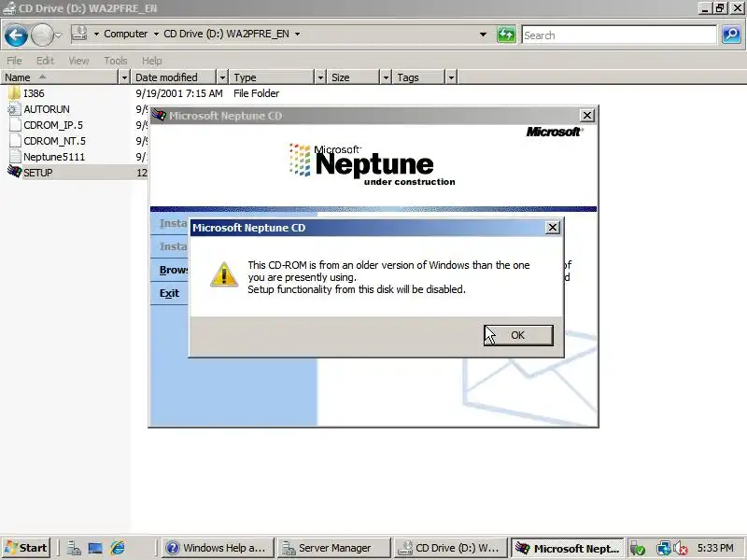Select the CDROM_NT.5 file icon
747x560 pixels.
[x=15, y=141]
